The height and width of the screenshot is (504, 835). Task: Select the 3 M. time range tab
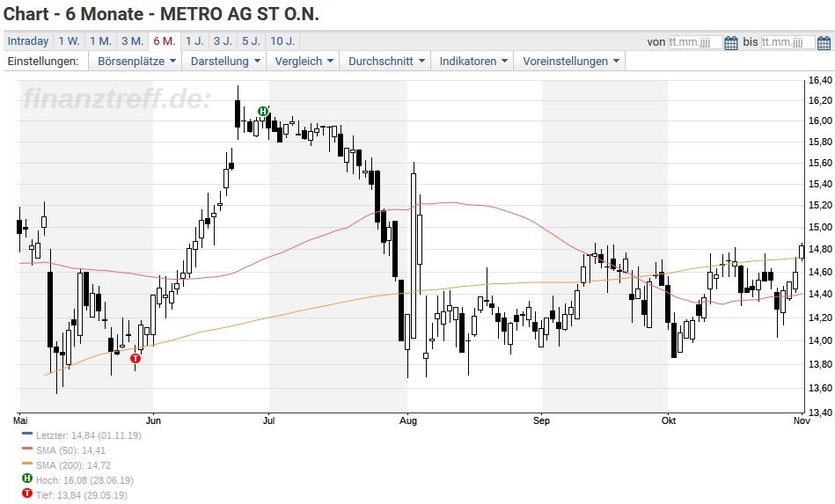tap(132, 41)
